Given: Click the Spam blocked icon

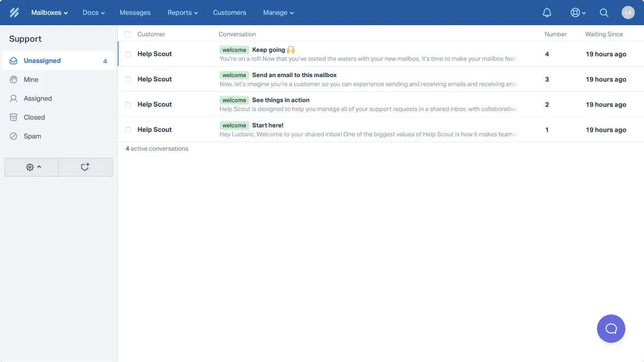Looking at the screenshot, I should (14, 136).
